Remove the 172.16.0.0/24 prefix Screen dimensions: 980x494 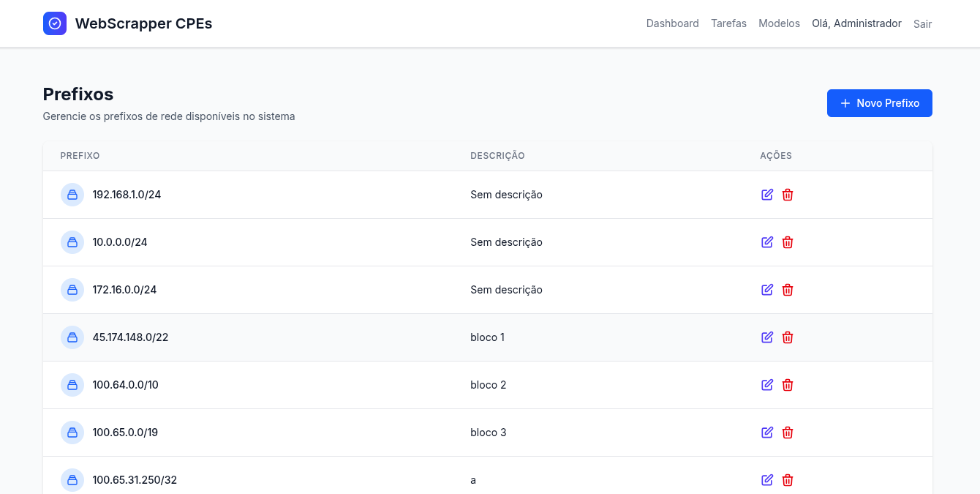pos(788,290)
